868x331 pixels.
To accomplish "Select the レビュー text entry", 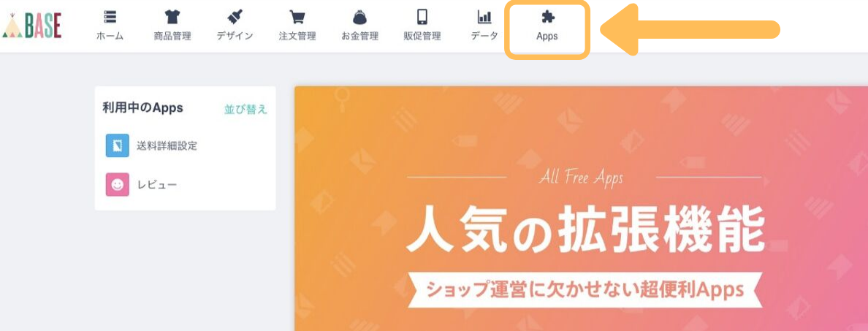I will 157,185.
